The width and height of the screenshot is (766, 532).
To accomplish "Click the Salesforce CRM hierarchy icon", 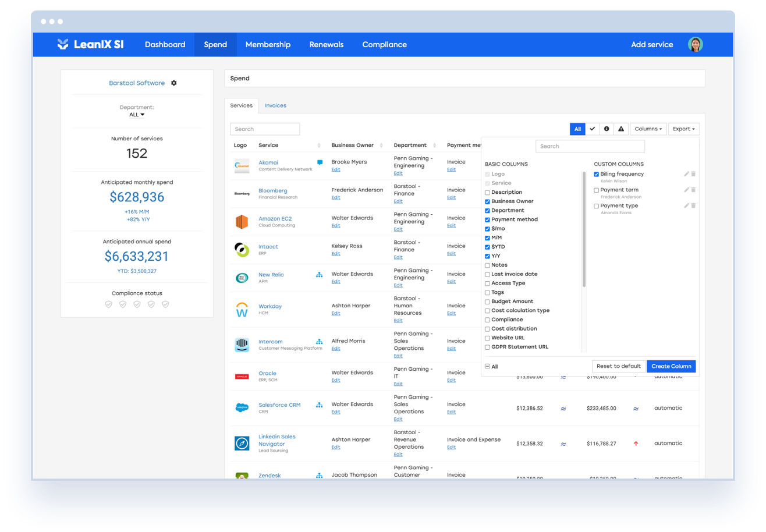I will (319, 405).
